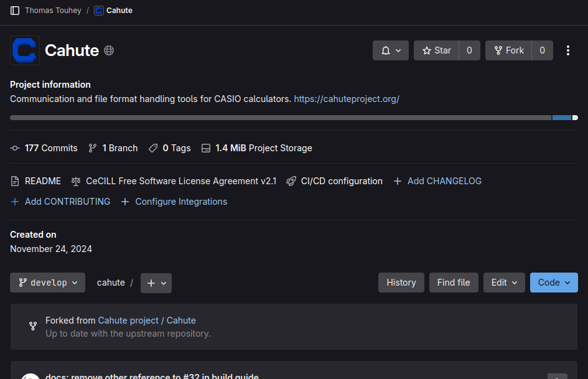Viewport: 588px width, 379px height.
Task: Fork the Cahute repository
Action: pos(508,50)
